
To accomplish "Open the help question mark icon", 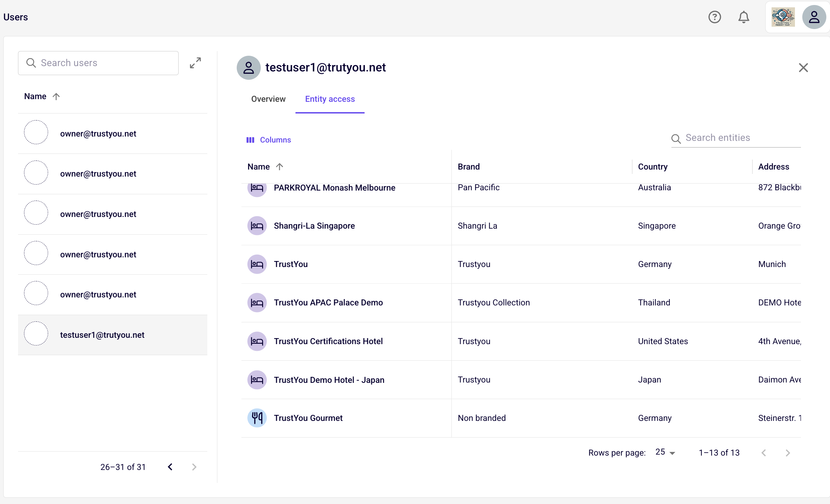I will coord(714,17).
